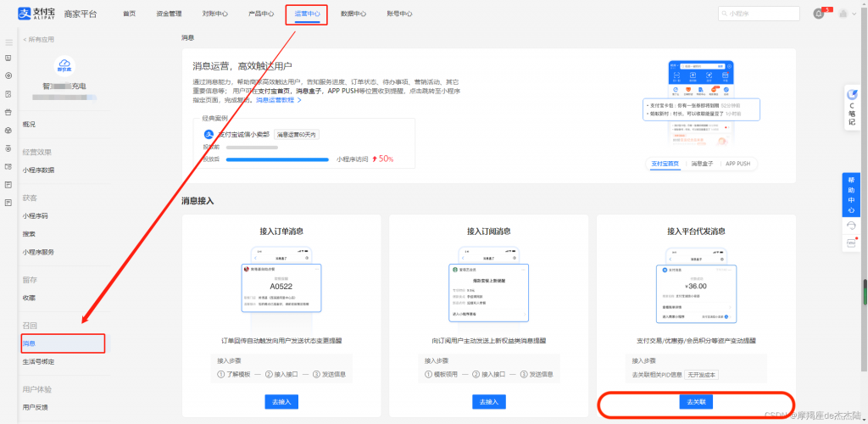Click the 接入平台代发消息 card title
This screenshot has height=424, width=868.
pos(696,232)
